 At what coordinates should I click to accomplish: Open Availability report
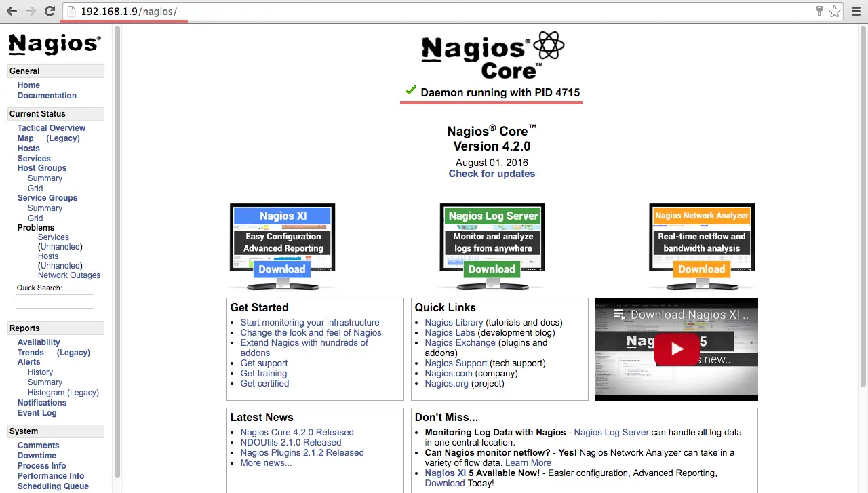pos(39,342)
